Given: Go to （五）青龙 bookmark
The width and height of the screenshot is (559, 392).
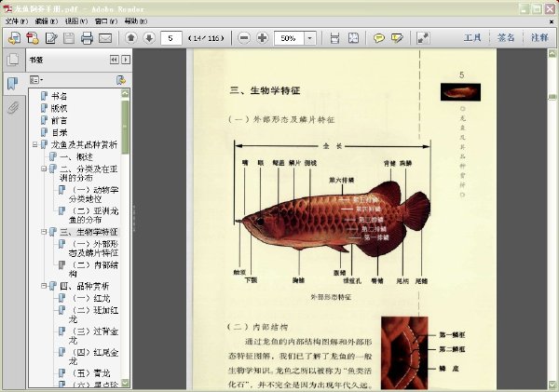Looking at the screenshot, I should pos(91,373).
